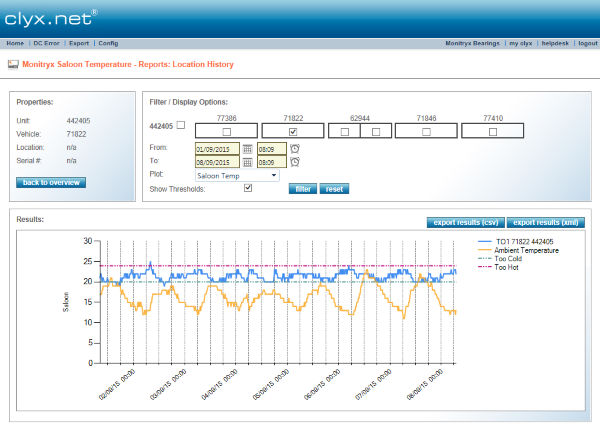Export results as xml
This screenshot has height=424, width=600.
[x=545, y=222]
